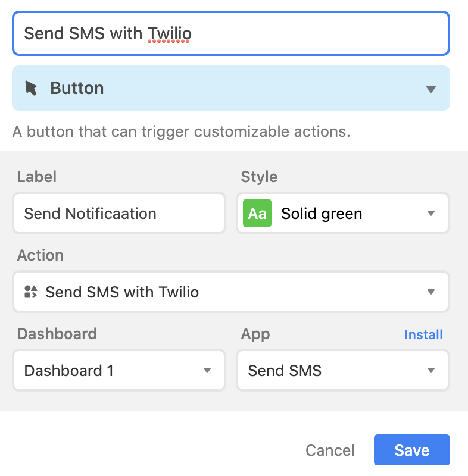Select the Send SMS with Twilio action text

[x=122, y=292]
